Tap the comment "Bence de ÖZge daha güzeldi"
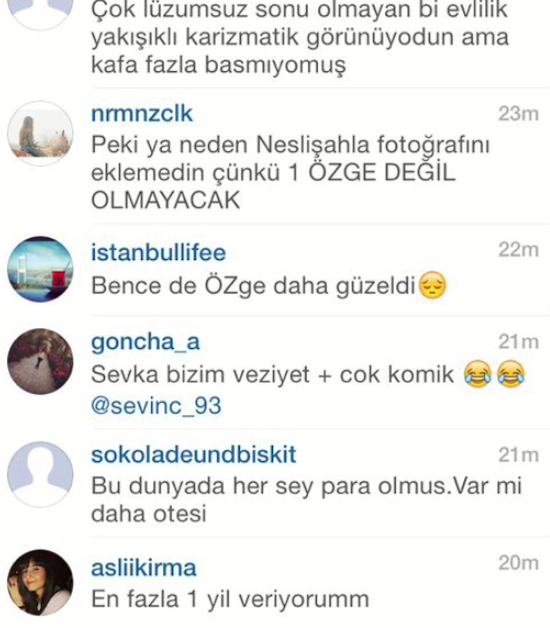 pos(253,286)
